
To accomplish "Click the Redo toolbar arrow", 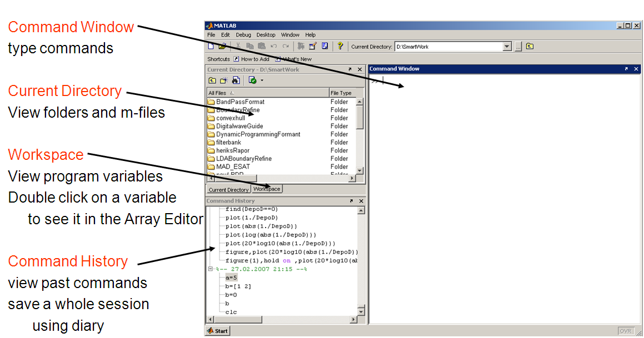I will click(x=286, y=47).
